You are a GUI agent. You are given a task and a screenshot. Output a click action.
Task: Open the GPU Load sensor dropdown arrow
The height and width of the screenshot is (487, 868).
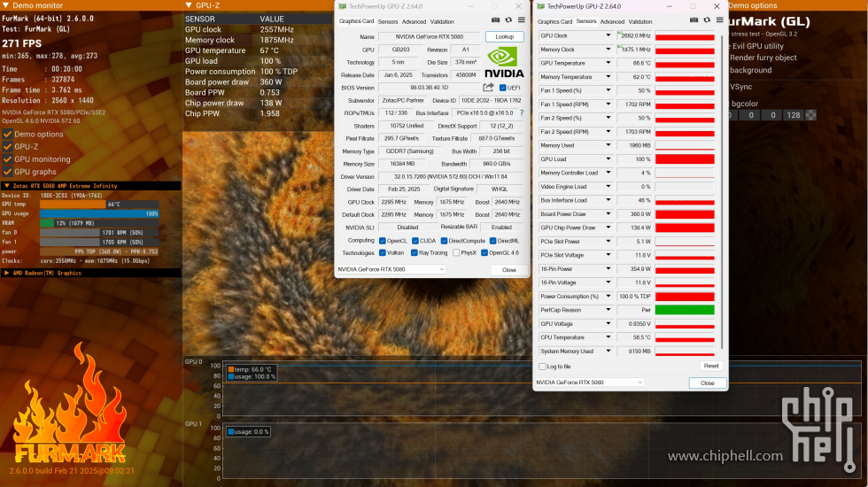[608, 158]
